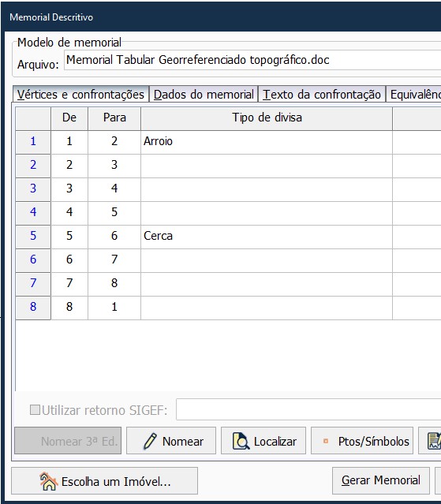This screenshot has height=504, width=441.
Task: Switch to Vértices e confrontações tab
Action: pos(80,95)
